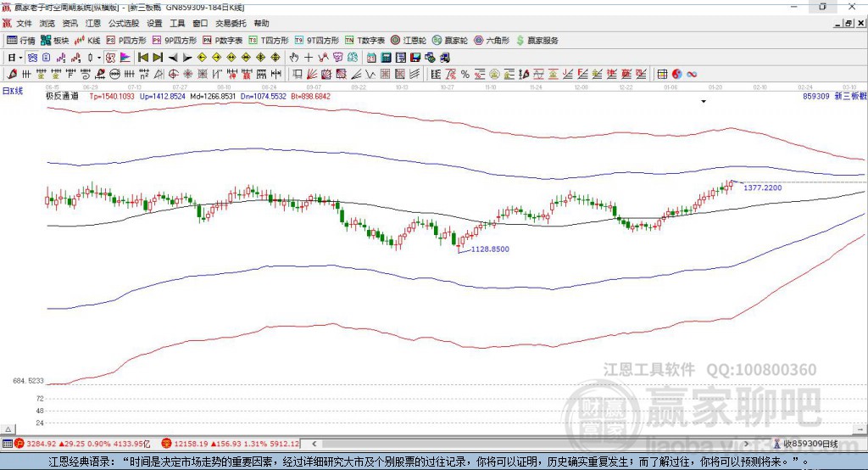
Task: Click Shanghai index 3284.92 status entry
Action: 82,444
